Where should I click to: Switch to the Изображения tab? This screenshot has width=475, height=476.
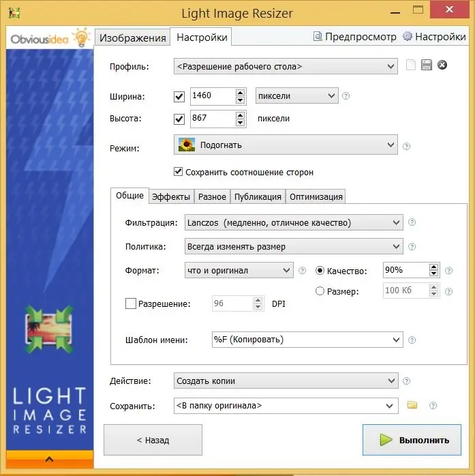(133, 38)
